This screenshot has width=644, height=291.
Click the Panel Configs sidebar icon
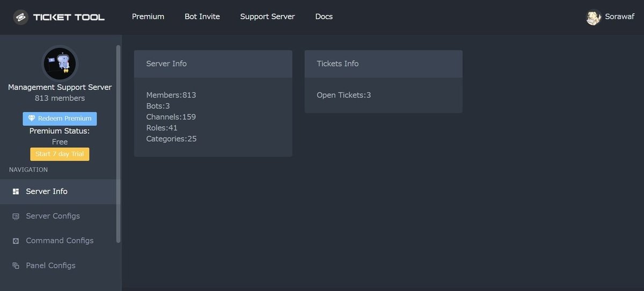coord(16,266)
